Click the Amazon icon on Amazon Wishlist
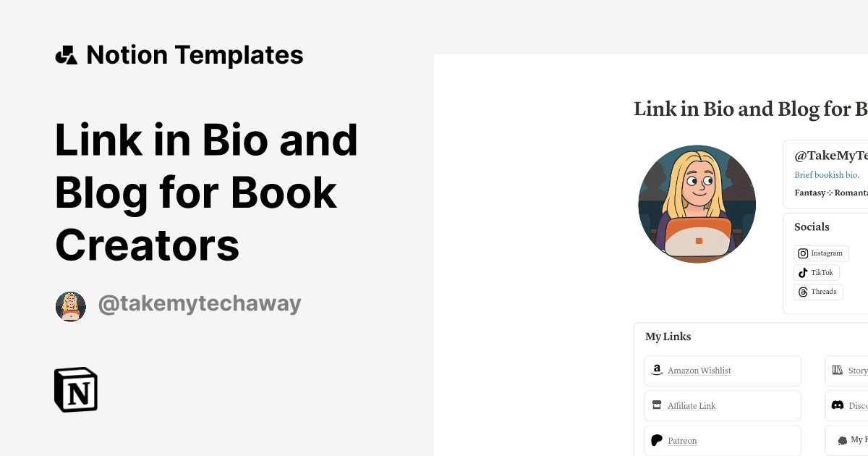 [657, 370]
